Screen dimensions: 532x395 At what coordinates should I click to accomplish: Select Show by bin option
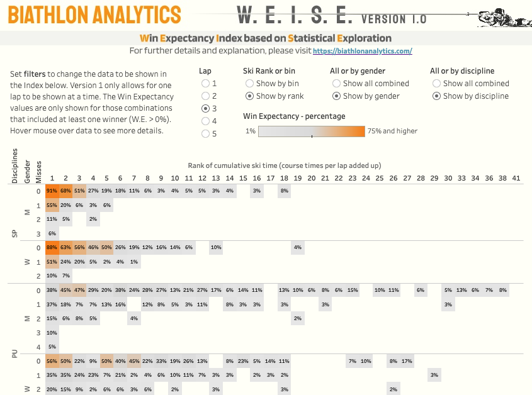pyautogui.click(x=250, y=84)
